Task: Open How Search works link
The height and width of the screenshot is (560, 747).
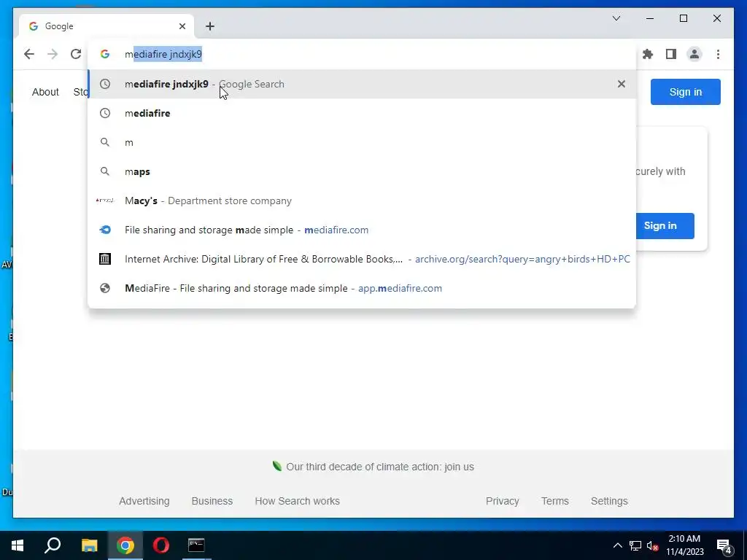Action: click(298, 501)
